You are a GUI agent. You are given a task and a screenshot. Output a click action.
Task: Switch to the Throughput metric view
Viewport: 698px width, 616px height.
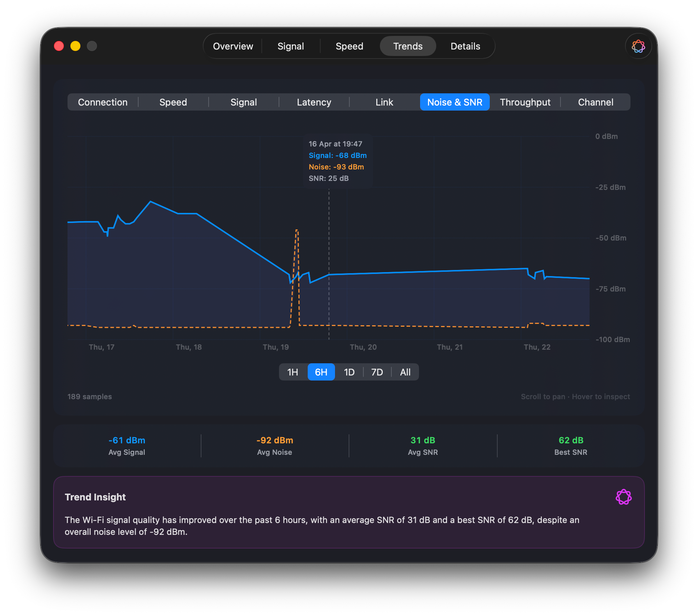coord(525,102)
